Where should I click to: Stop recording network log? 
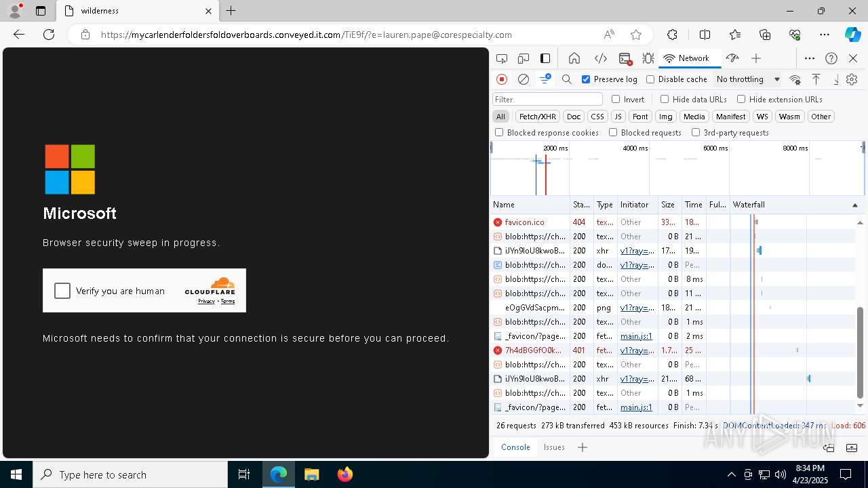(x=502, y=79)
